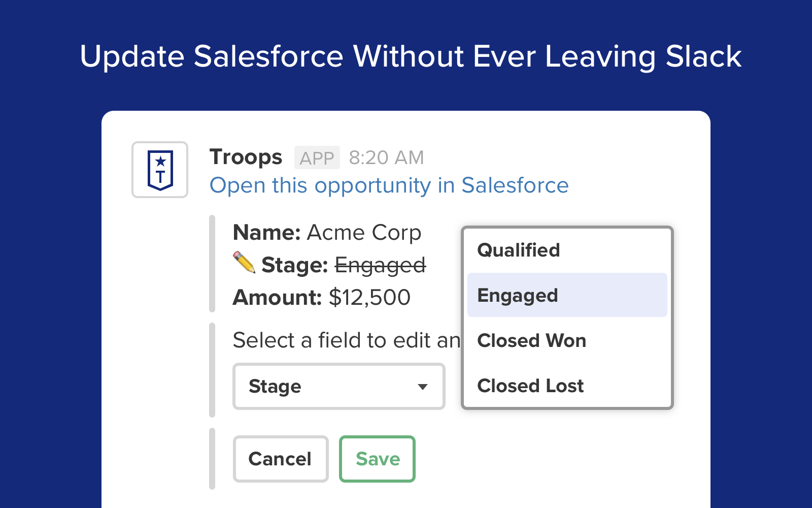Click the Stage label inside the field selector

(275, 387)
